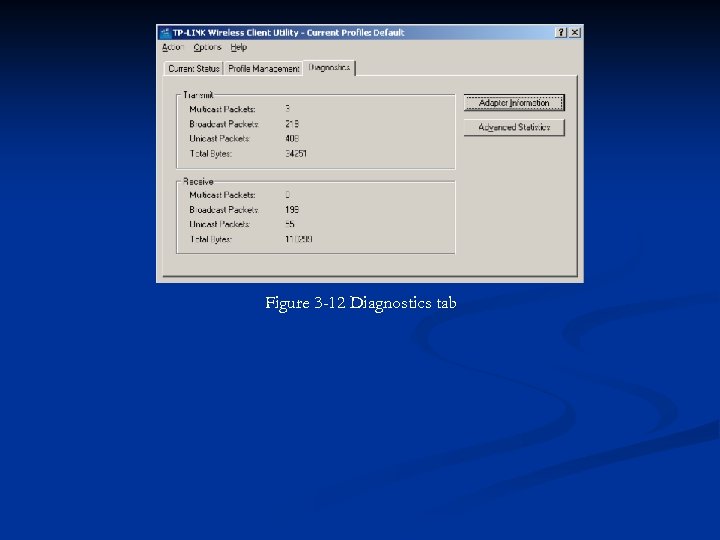Select the Diagnostics tab

[x=329, y=68]
